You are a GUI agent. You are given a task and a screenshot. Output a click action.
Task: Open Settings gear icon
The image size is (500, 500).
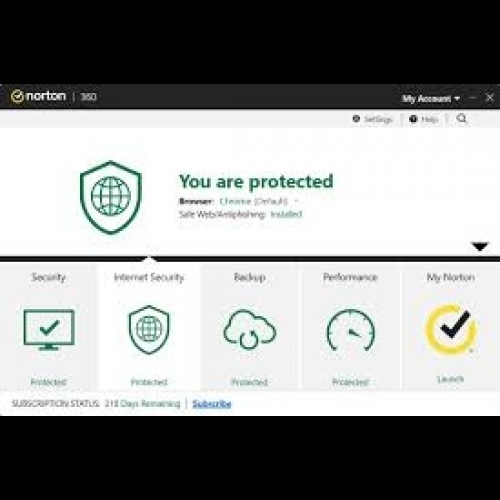(356, 119)
